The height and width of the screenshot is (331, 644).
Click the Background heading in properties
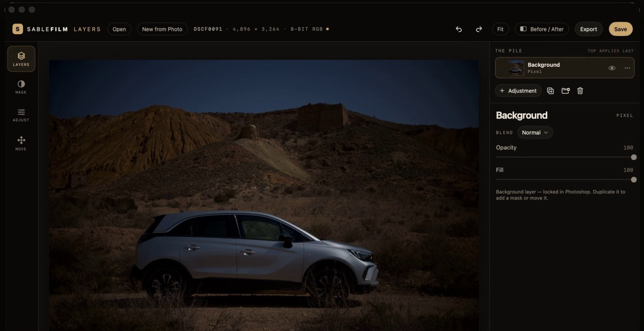(x=522, y=116)
